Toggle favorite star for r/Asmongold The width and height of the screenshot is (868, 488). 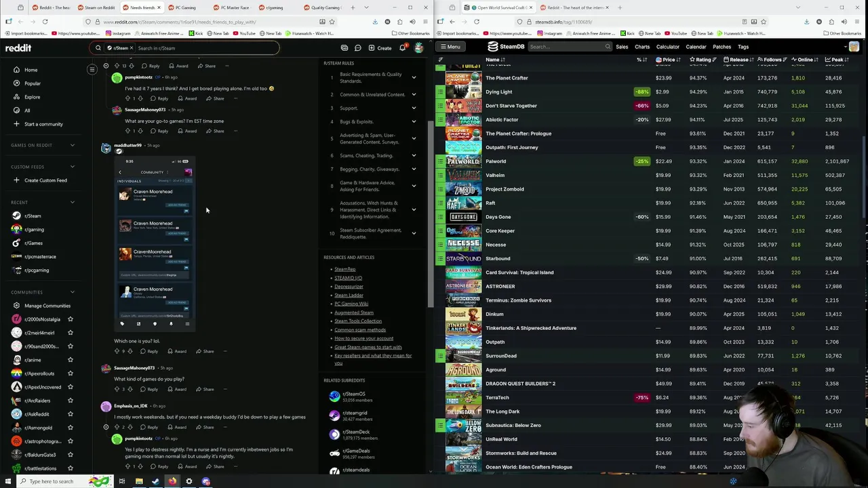point(70,428)
